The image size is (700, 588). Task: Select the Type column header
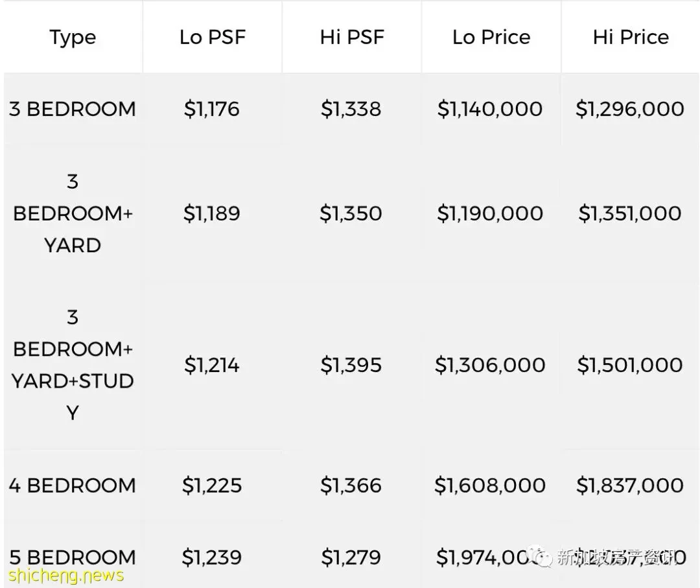pos(73,37)
